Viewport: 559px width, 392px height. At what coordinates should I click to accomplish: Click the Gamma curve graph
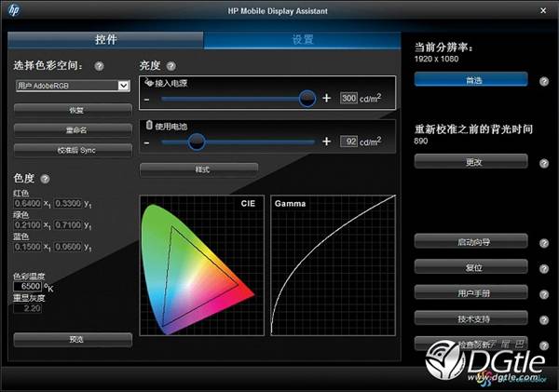point(333,265)
